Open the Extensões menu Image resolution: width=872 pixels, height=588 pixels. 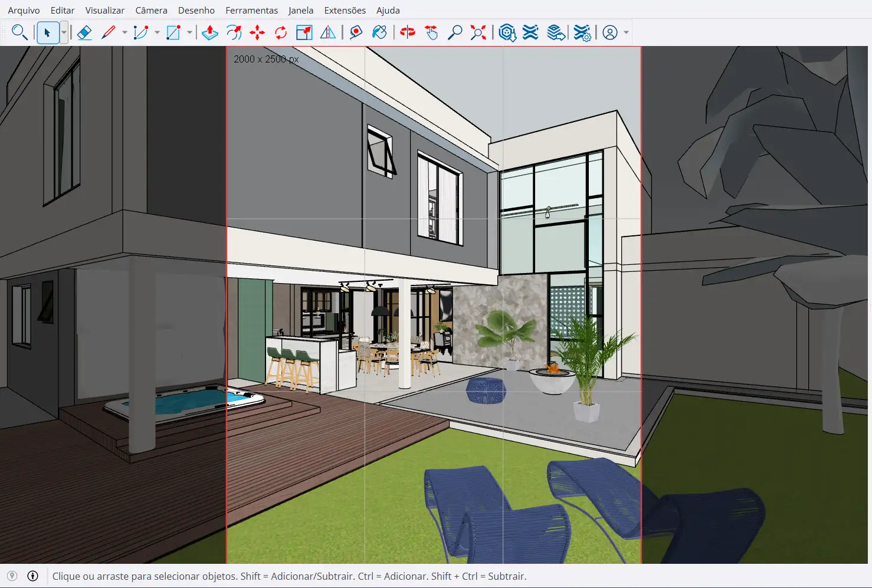tap(345, 10)
